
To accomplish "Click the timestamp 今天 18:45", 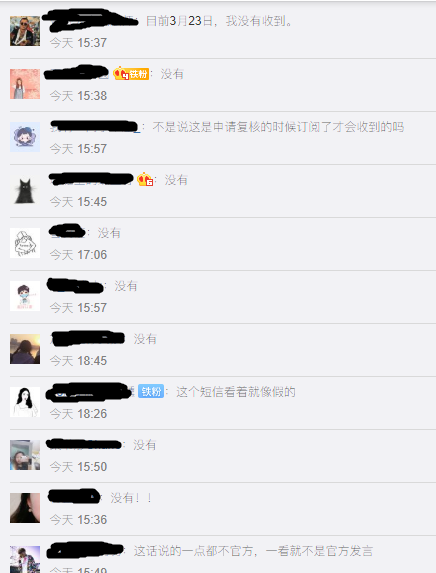I will tap(78, 361).
